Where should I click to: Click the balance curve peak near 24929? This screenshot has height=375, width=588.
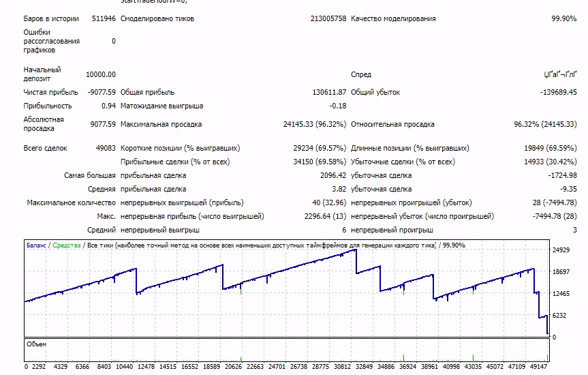click(355, 250)
